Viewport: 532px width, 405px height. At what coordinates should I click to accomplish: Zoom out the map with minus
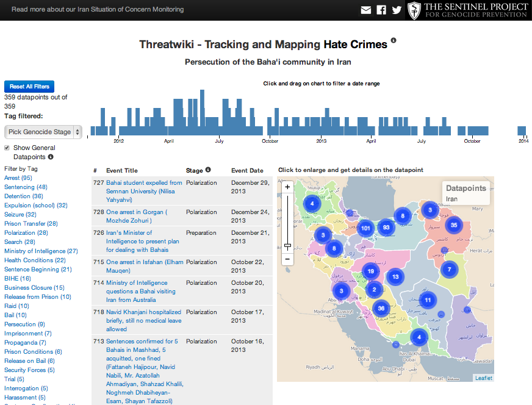coord(287,259)
